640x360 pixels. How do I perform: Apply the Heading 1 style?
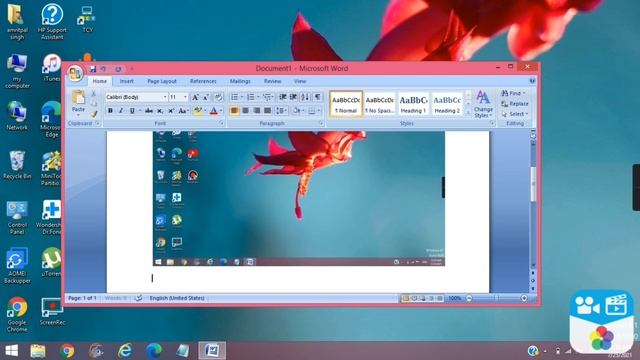click(x=413, y=104)
